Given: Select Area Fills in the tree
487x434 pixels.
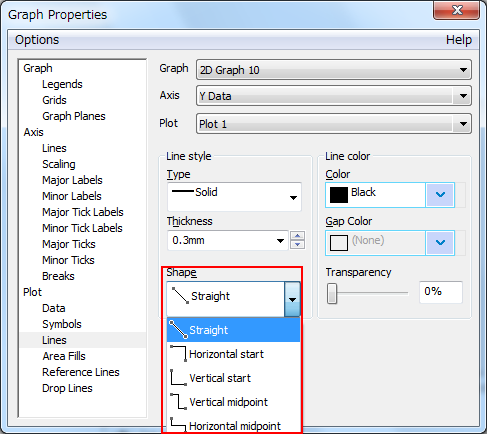Looking at the screenshot, I should point(64,356).
